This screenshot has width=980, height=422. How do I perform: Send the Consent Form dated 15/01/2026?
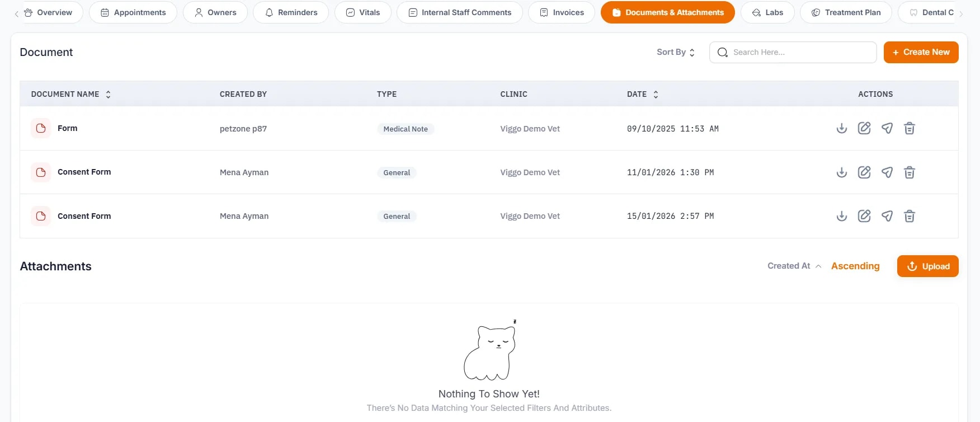[887, 216]
